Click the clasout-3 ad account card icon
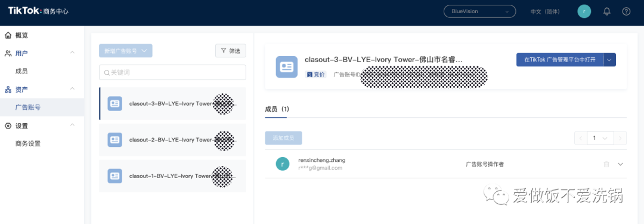This screenshot has width=644, height=224. [x=115, y=104]
